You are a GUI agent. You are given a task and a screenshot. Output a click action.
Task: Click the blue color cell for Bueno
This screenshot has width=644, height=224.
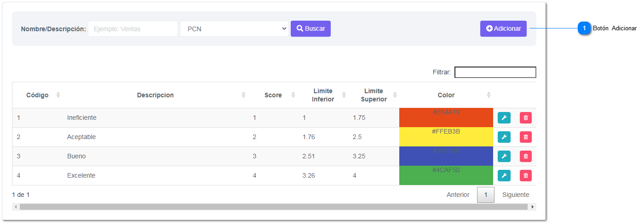(446, 157)
